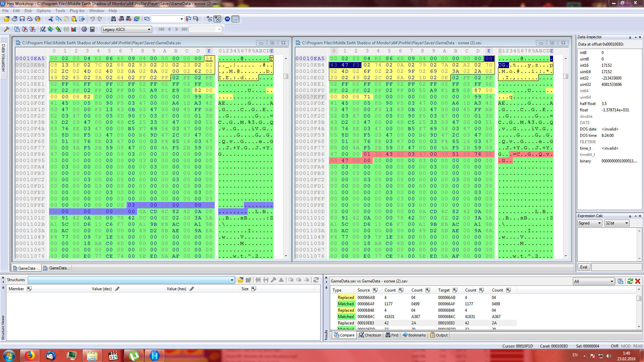Select the Compare results tab

point(344,335)
